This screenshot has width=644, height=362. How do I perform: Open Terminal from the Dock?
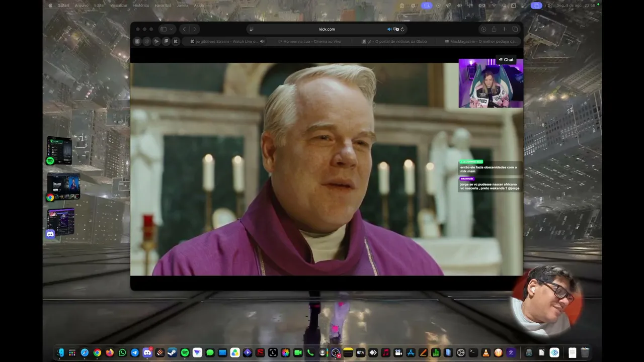(473, 353)
